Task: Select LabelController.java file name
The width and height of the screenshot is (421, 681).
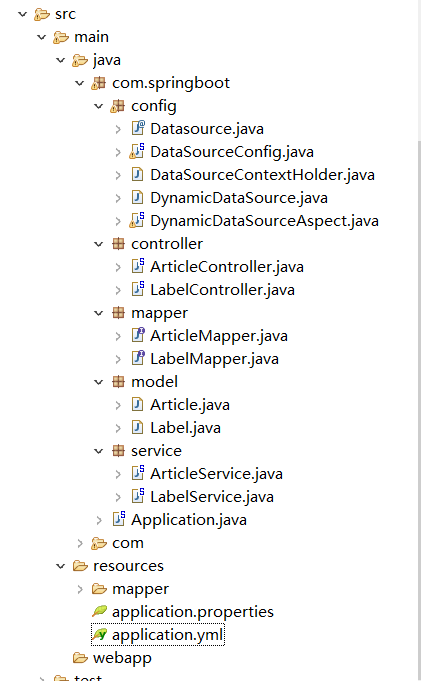Action: click(222, 290)
